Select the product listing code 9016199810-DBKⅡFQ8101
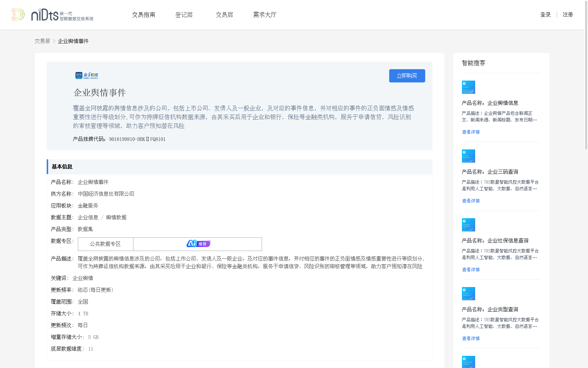The width and height of the screenshot is (588, 368). click(137, 139)
